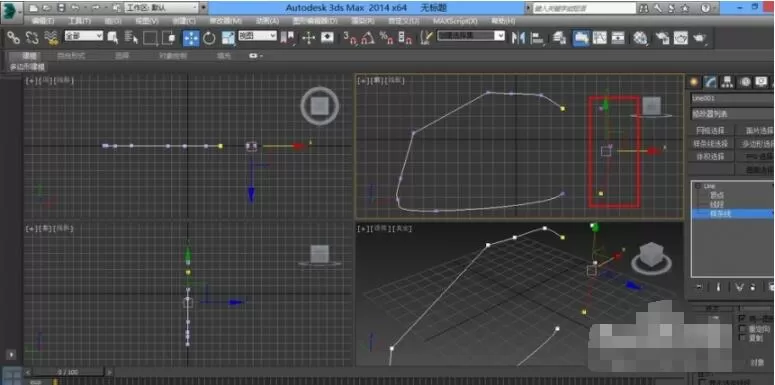The width and height of the screenshot is (775, 385).
Task: Expand the 工作区 workspace dropdown
Action: tap(166, 8)
